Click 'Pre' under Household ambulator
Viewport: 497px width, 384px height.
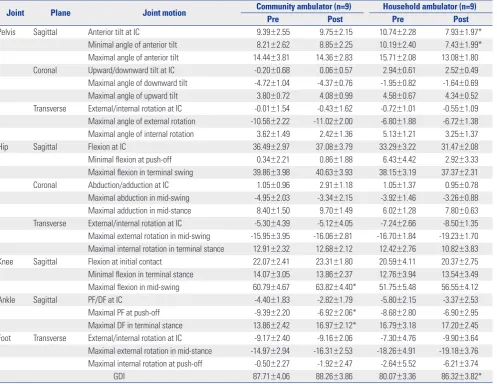[398, 19]
